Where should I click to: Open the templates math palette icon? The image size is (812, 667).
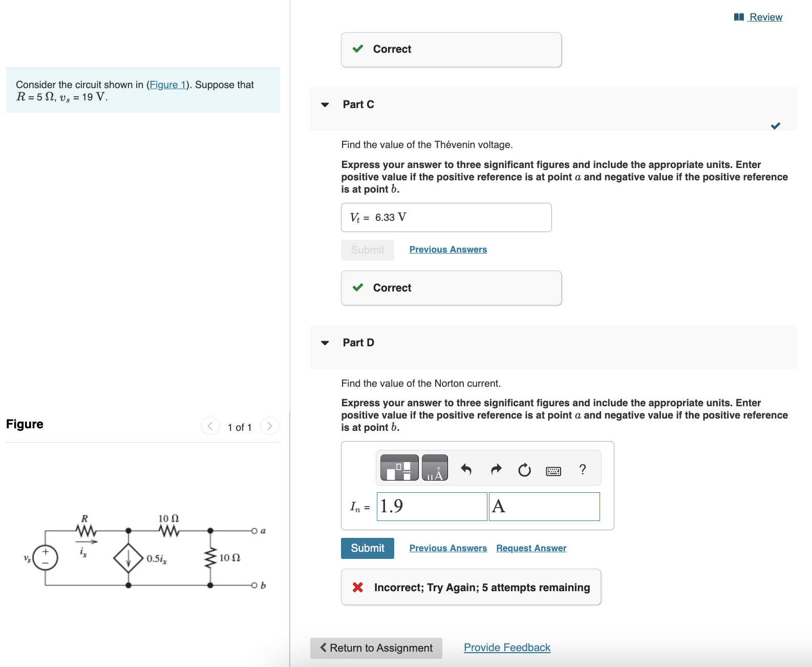399,468
